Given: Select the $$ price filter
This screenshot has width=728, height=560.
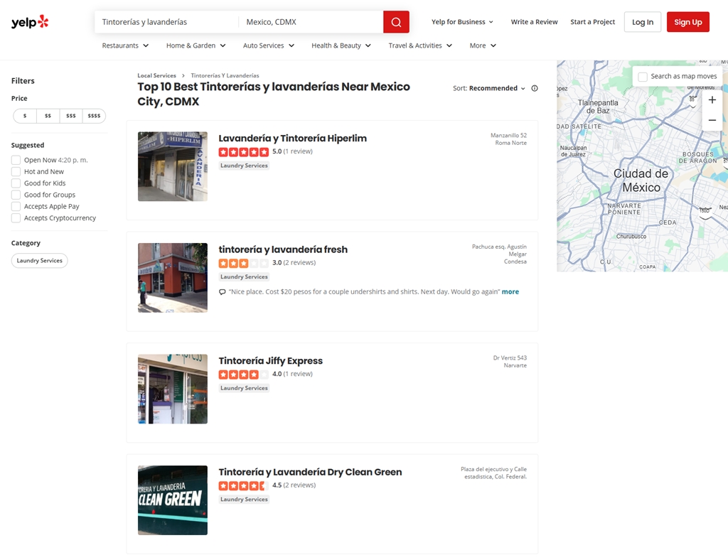Looking at the screenshot, I should pyautogui.click(x=48, y=116).
